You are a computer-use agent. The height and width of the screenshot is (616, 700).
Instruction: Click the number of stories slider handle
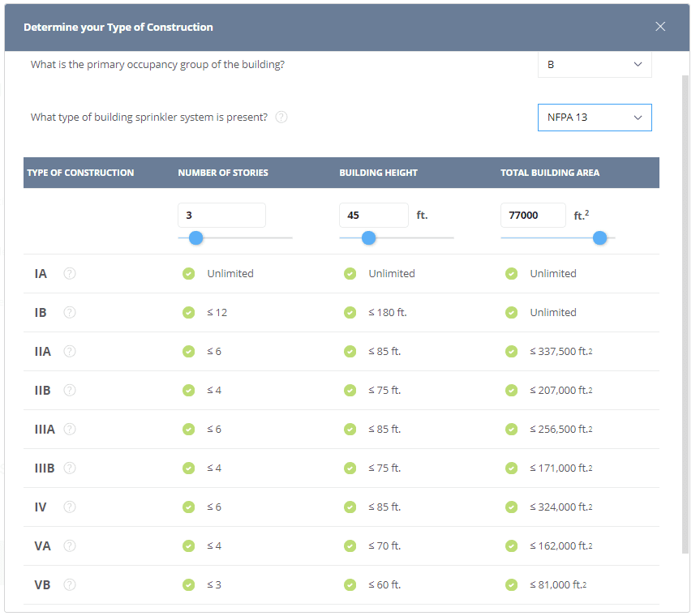click(x=195, y=237)
